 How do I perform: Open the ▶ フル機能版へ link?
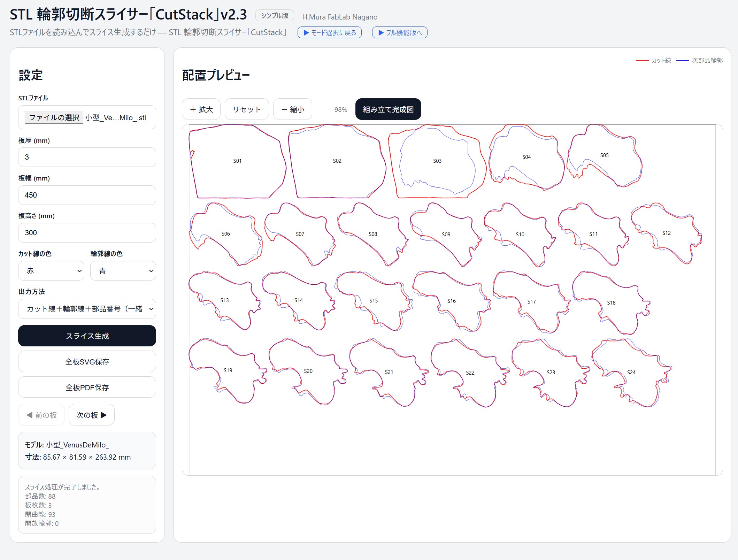(400, 32)
